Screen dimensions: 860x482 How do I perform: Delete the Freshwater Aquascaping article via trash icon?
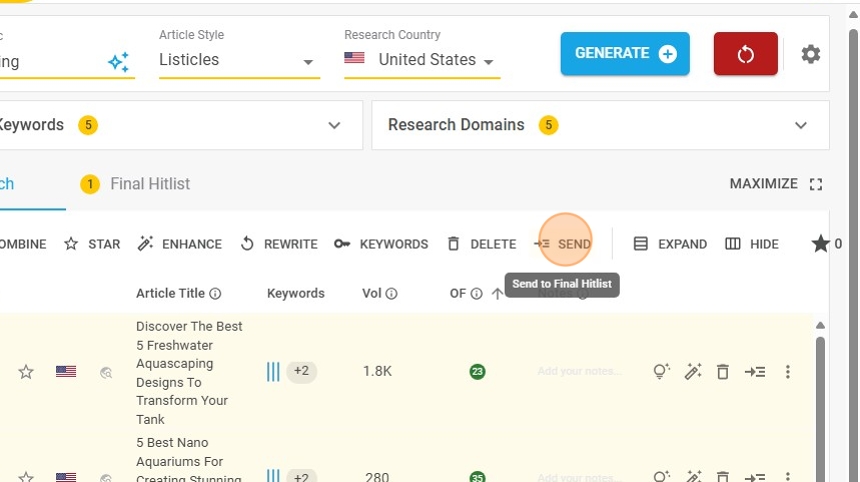coord(723,372)
